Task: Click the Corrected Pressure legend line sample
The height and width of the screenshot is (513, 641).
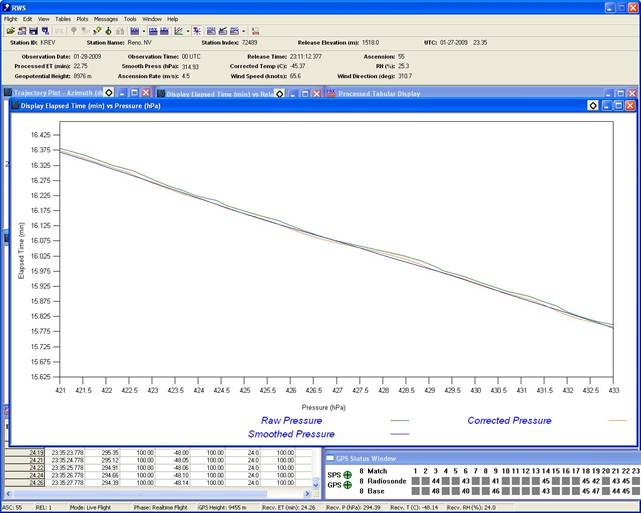Action: tap(618, 421)
